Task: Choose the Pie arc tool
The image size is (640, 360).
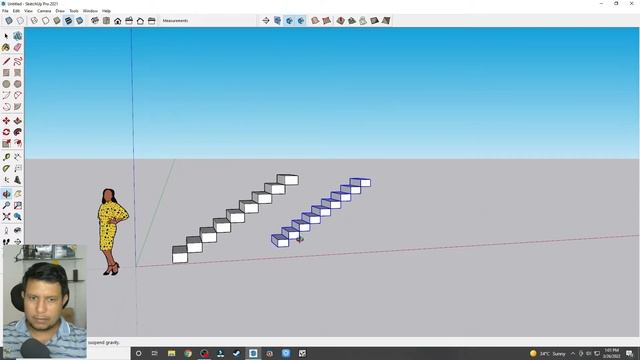Action: pyautogui.click(x=18, y=107)
